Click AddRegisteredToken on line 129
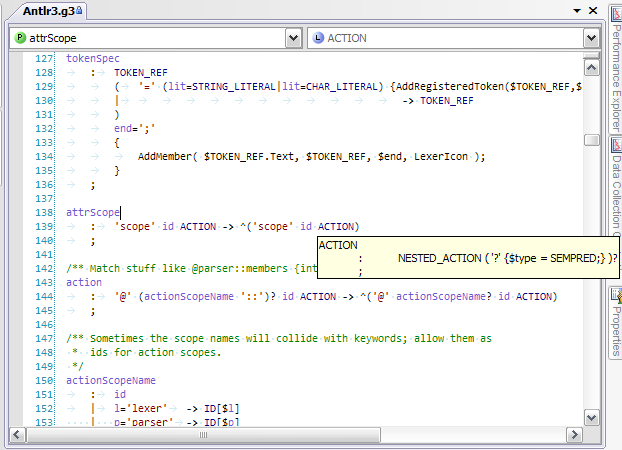This screenshot has width=622, height=450. tap(450, 87)
